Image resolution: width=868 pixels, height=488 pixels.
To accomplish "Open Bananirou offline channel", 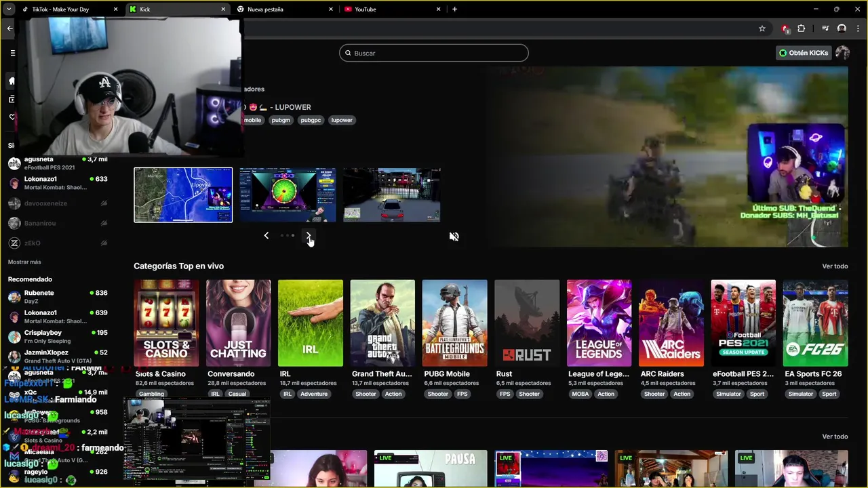I will 58,223.
